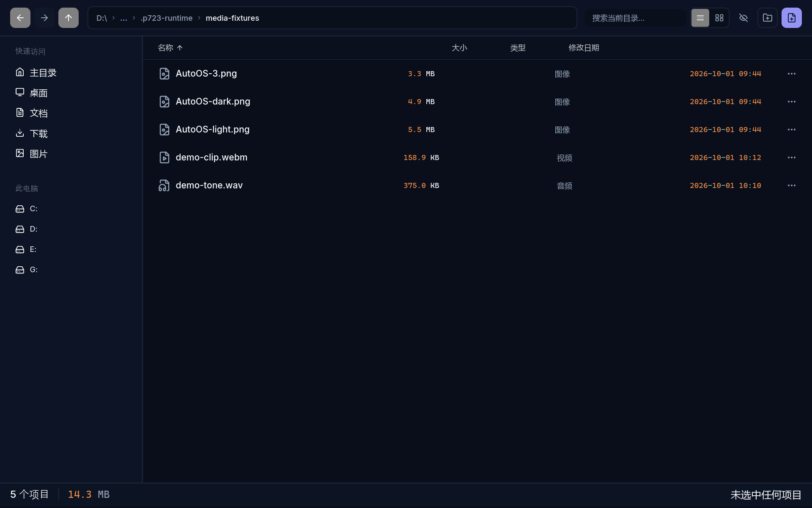This screenshot has height=508, width=812.
Task: Navigate up to parent folder
Action: [x=69, y=18]
